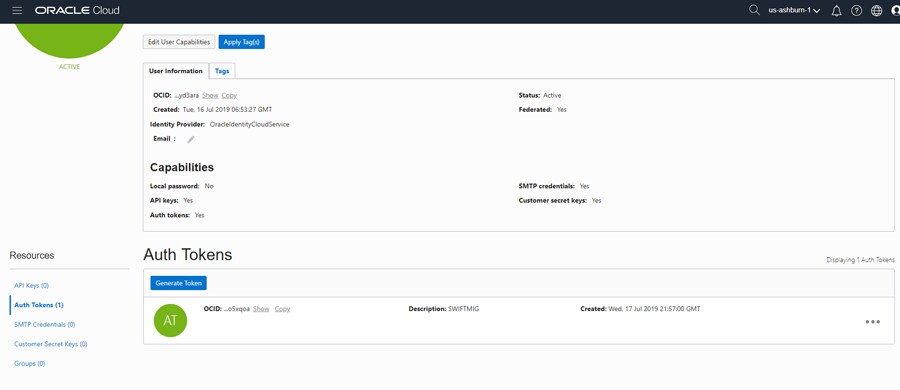Click the Displaying 1 Auth Tokens text
Viewport: 900px width, 390px height.
860,260
